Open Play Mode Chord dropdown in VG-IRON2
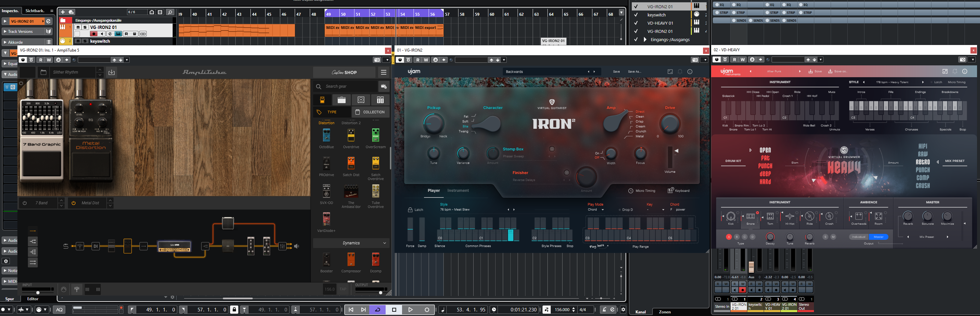 [x=596, y=210]
